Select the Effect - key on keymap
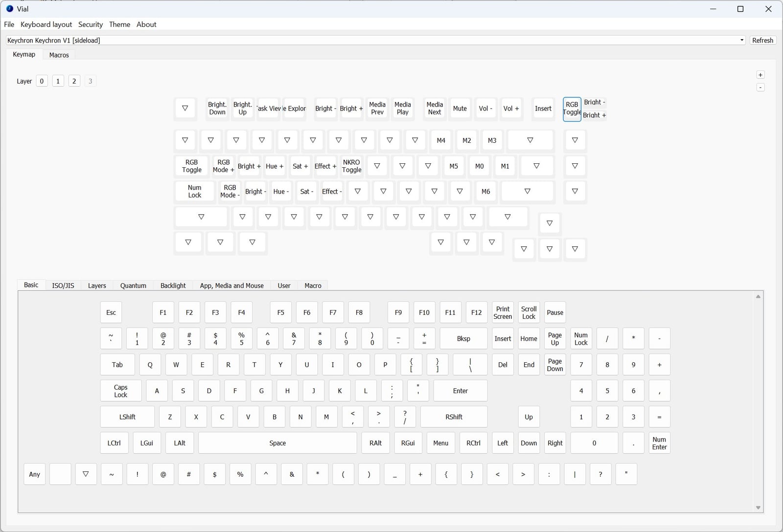783x532 pixels. (x=332, y=192)
